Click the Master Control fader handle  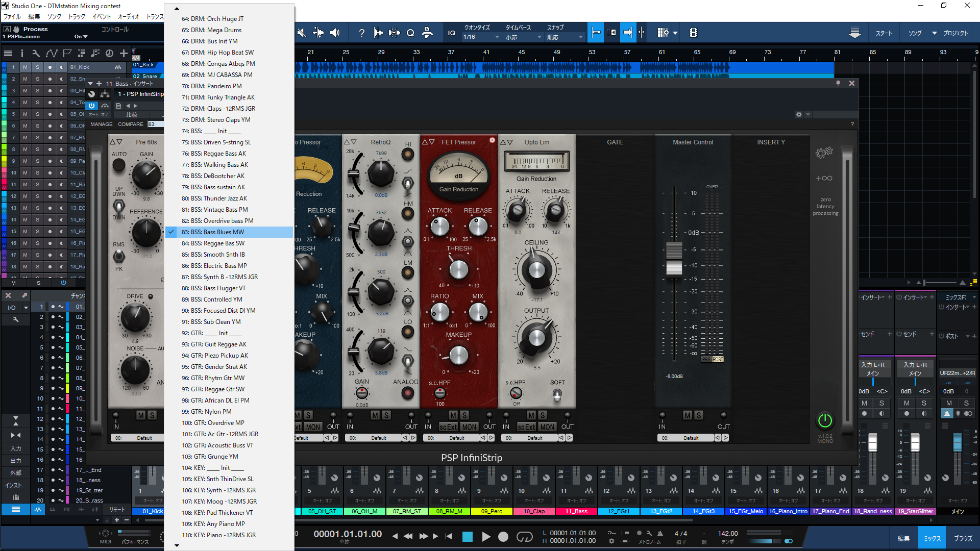point(674,258)
